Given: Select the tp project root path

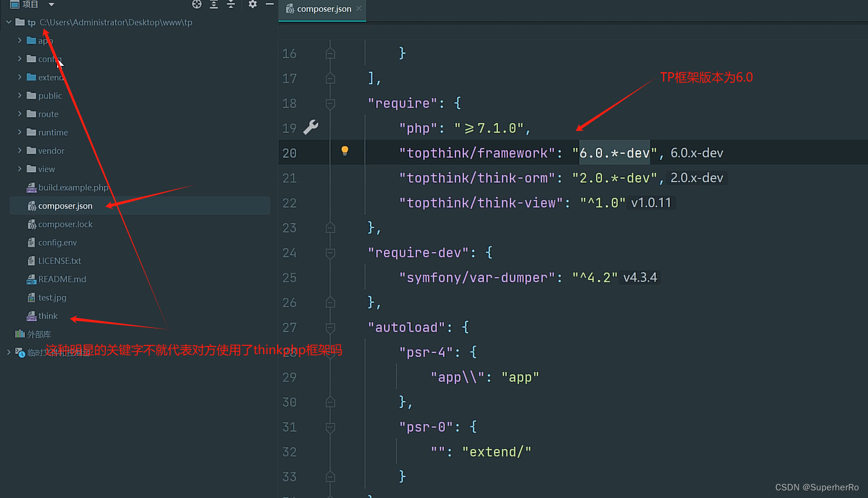Looking at the screenshot, I should point(116,22).
